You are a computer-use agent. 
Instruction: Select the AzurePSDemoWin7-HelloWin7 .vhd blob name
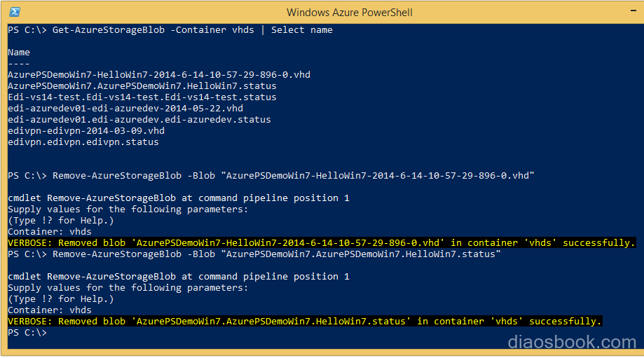coord(159,75)
